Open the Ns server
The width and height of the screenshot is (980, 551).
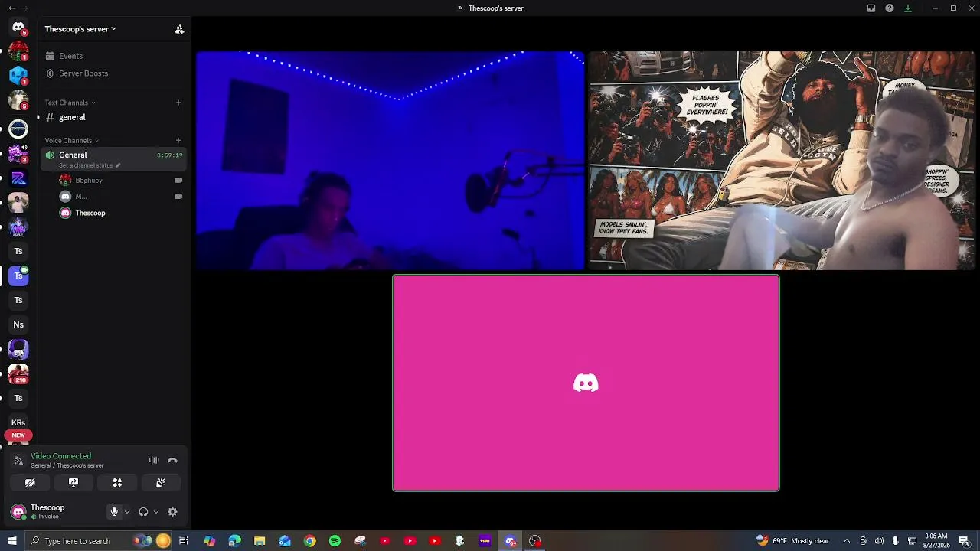tap(18, 324)
